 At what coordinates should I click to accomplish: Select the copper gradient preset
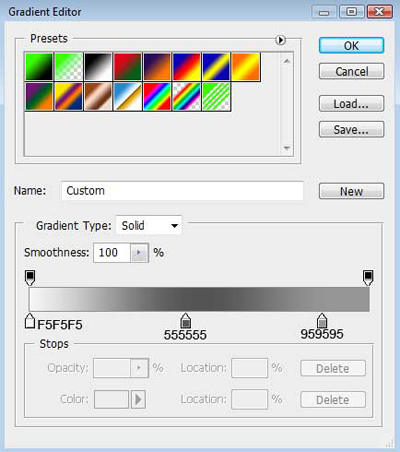98,96
